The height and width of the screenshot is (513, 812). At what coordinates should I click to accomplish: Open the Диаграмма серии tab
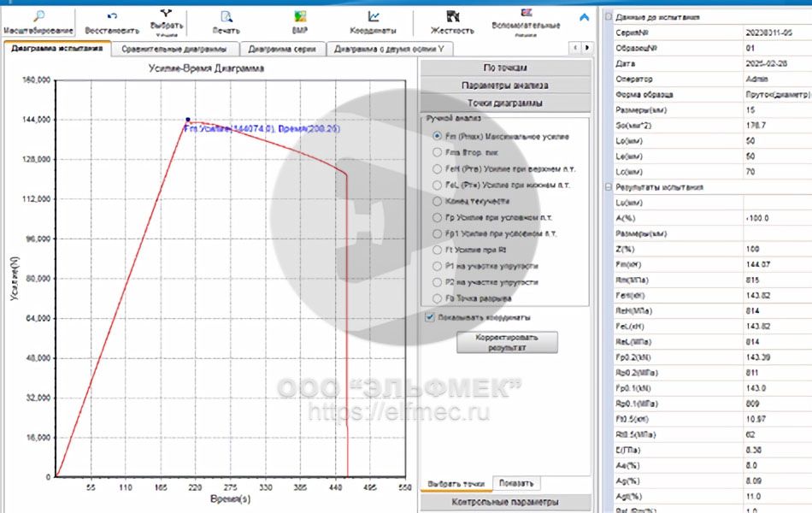(282, 50)
